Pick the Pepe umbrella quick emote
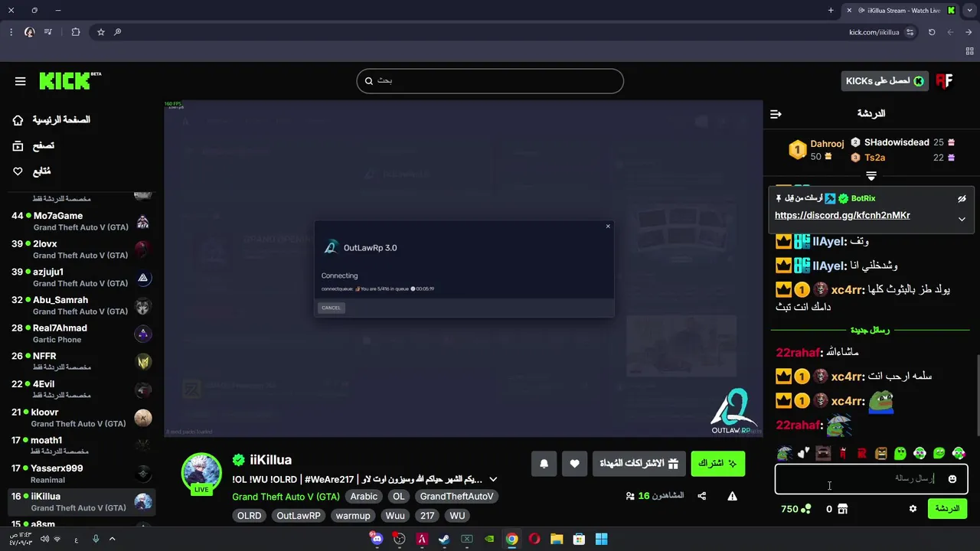 point(784,454)
